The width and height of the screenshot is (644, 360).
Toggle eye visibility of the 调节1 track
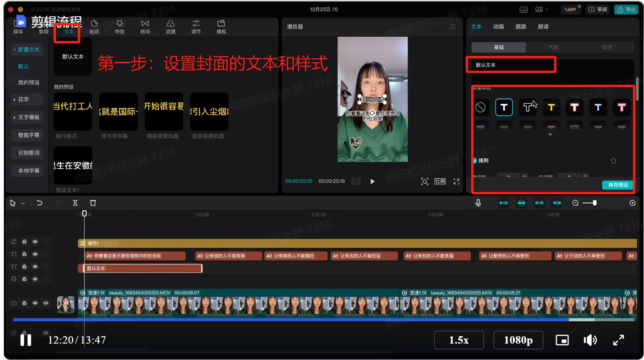coord(35,242)
